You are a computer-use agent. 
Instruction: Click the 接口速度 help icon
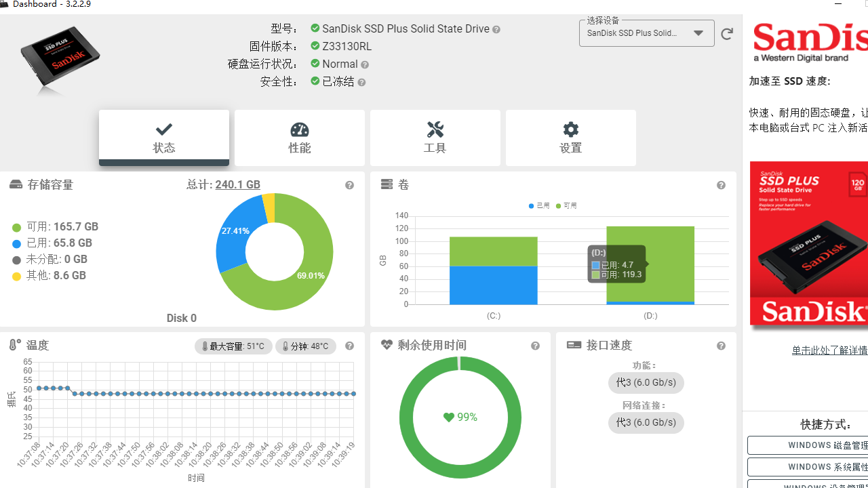tap(721, 346)
